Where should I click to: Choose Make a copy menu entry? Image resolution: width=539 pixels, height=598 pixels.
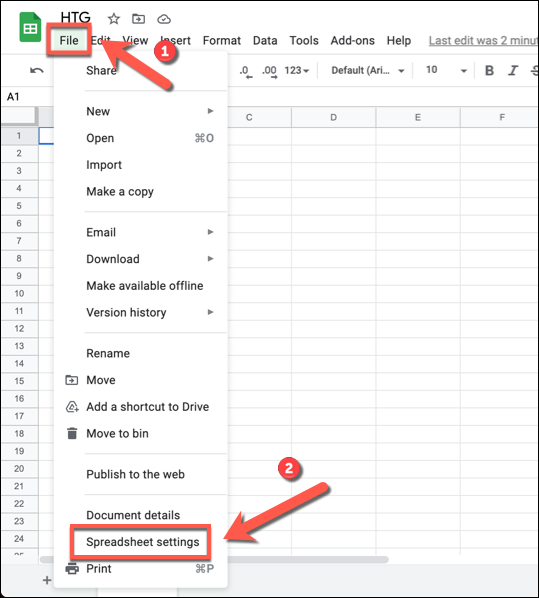pyautogui.click(x=120, y=191)
